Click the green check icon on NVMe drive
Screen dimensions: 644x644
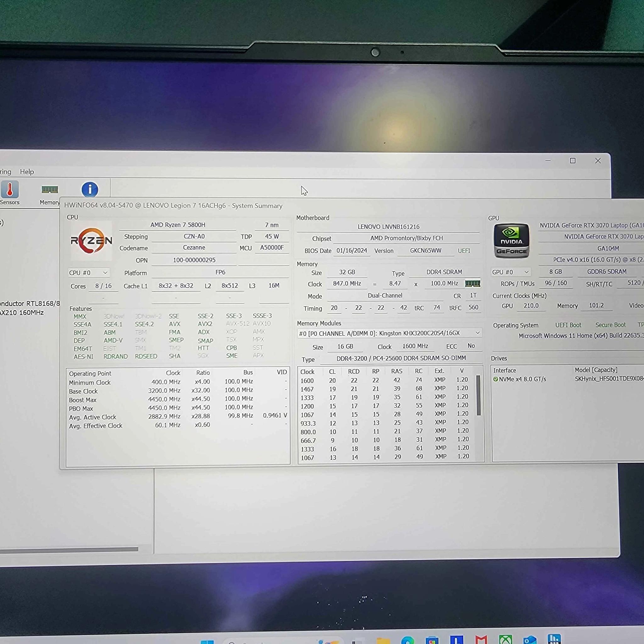[495, 379]
